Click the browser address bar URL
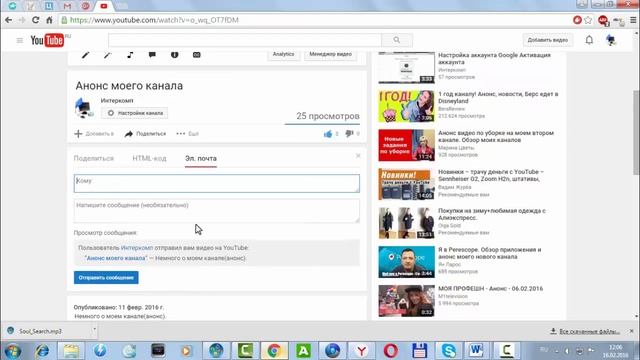This screenshot has height=360, width=640. point(153,20)
